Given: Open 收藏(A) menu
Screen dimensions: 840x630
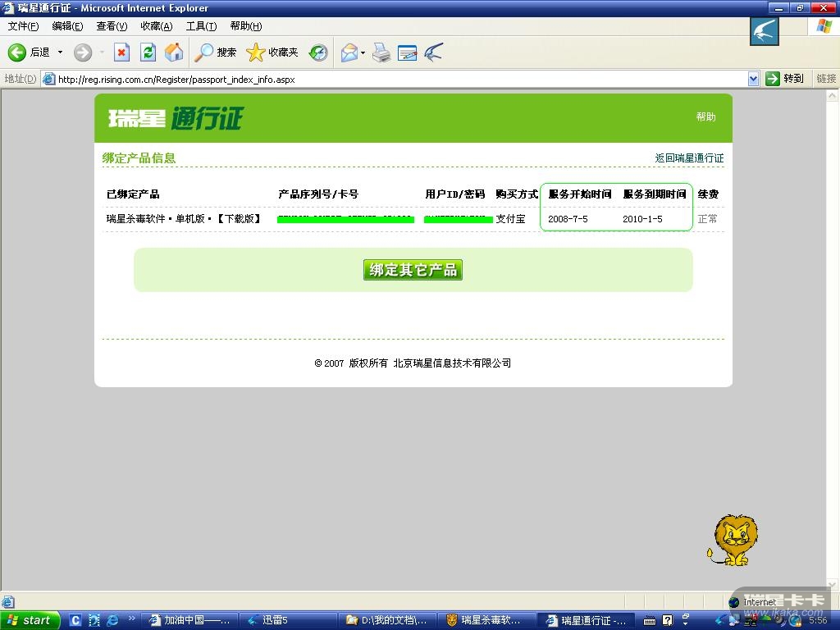Looking at the screenshot, I should point(157,26).
